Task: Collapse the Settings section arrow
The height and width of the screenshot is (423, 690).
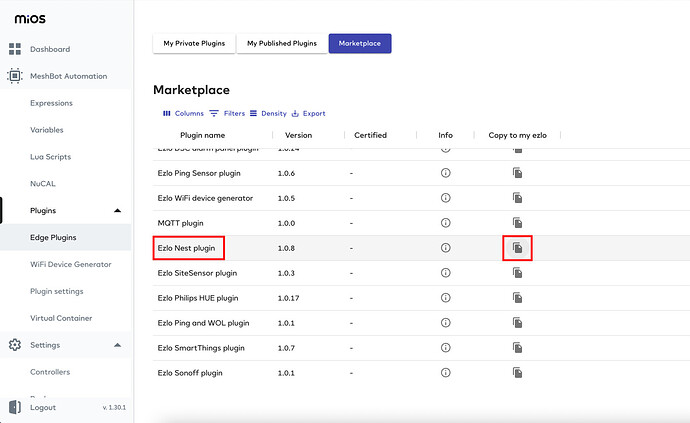Action: coord(117,345)
